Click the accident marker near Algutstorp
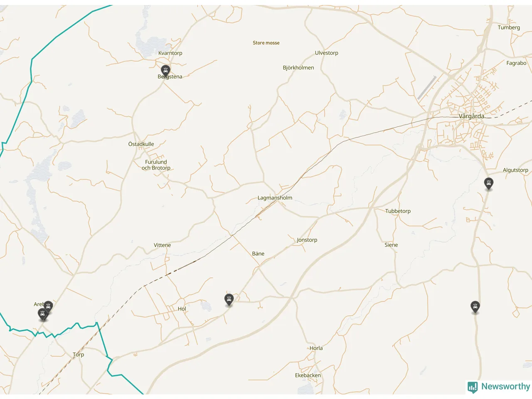 click(489, 183)
